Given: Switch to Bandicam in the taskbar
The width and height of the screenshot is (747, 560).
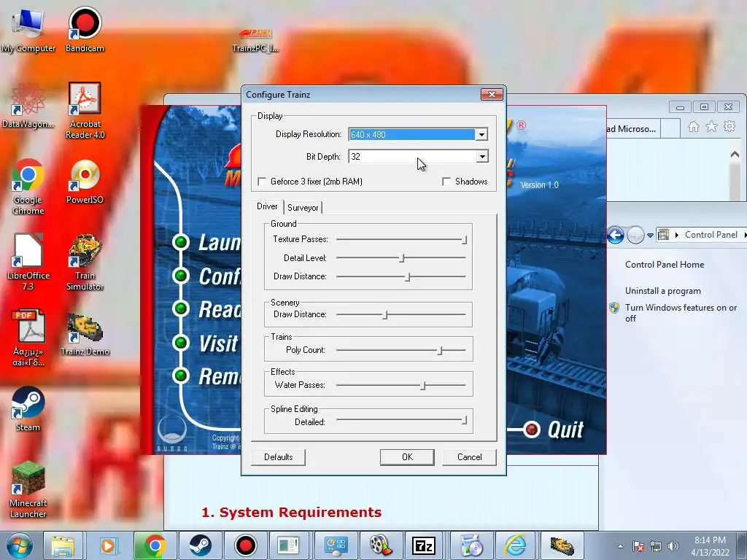Looking at the screenshot, I should (245, 545).
